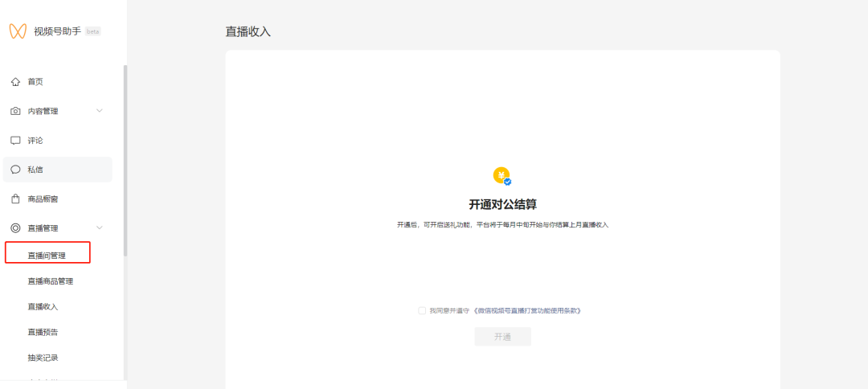Open the 直播商品管理 submenu item

tap(51, 281)
